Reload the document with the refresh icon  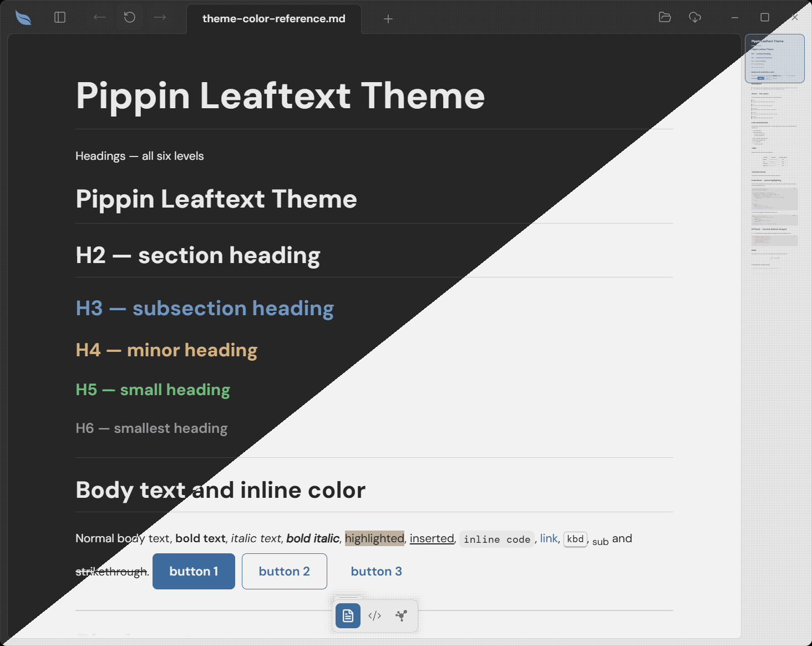tap(130, 18)
